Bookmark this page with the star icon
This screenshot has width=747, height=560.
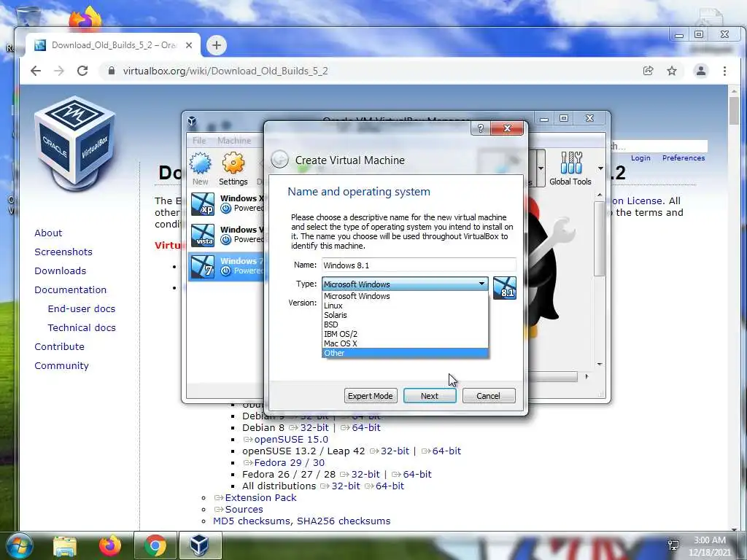tap(672, 71)
